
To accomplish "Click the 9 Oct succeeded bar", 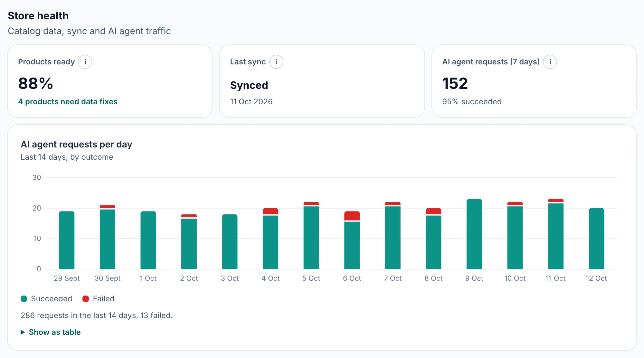I will 474,234.
